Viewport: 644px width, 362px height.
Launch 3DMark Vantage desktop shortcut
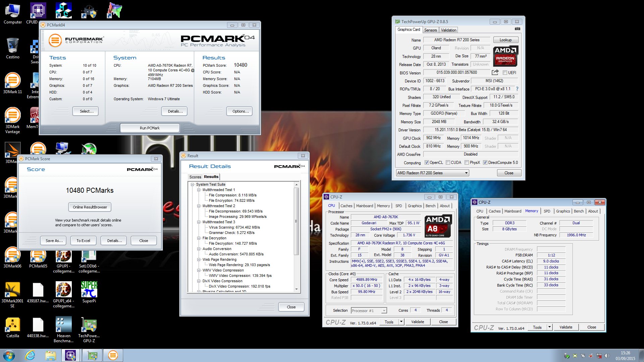pyautogui.click(x=13, y=121)
